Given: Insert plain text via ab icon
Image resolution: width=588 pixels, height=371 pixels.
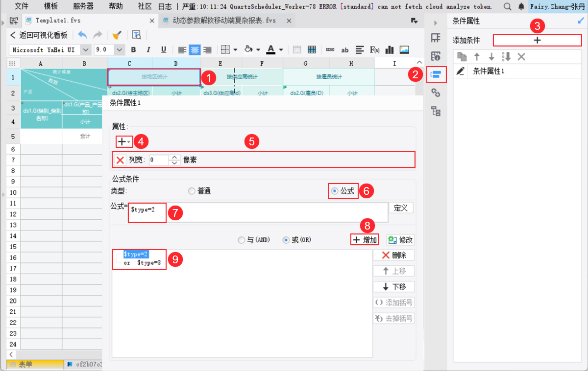Looking at the screenshot, I should (x=345, y=50).
